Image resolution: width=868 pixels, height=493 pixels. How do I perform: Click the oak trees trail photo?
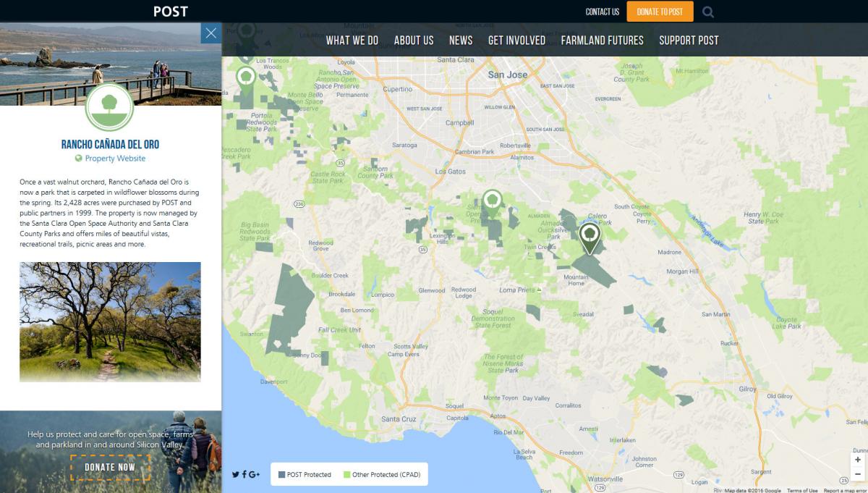110,321
